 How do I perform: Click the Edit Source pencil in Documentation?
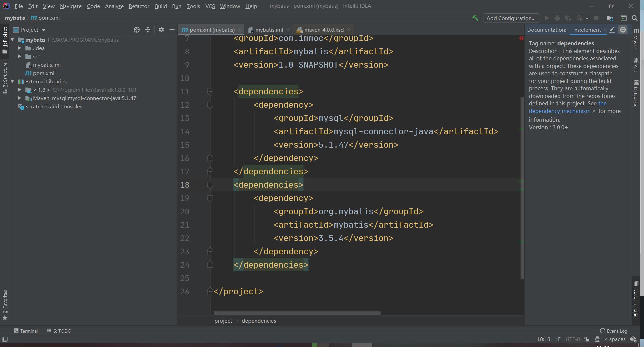coord(612,30)
